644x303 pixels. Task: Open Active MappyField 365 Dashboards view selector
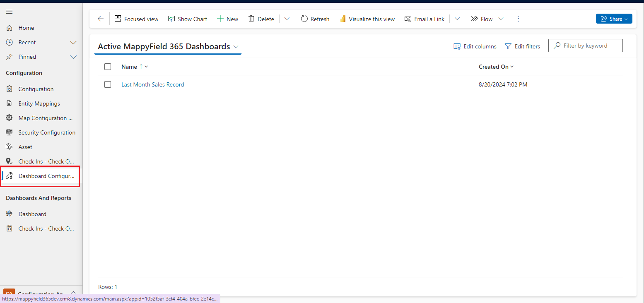[x=168, y=47]
